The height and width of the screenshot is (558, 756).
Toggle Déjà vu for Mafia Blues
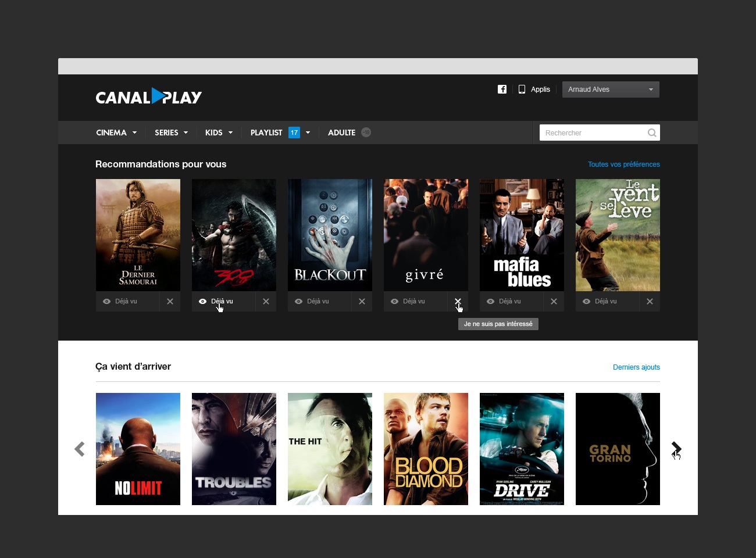click(x=504, y=302)
